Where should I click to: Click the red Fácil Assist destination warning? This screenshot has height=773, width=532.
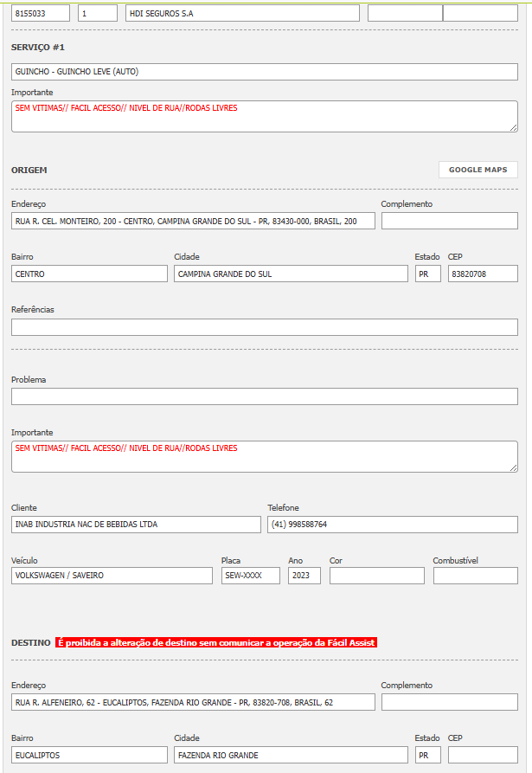click(x=216, y=642)
